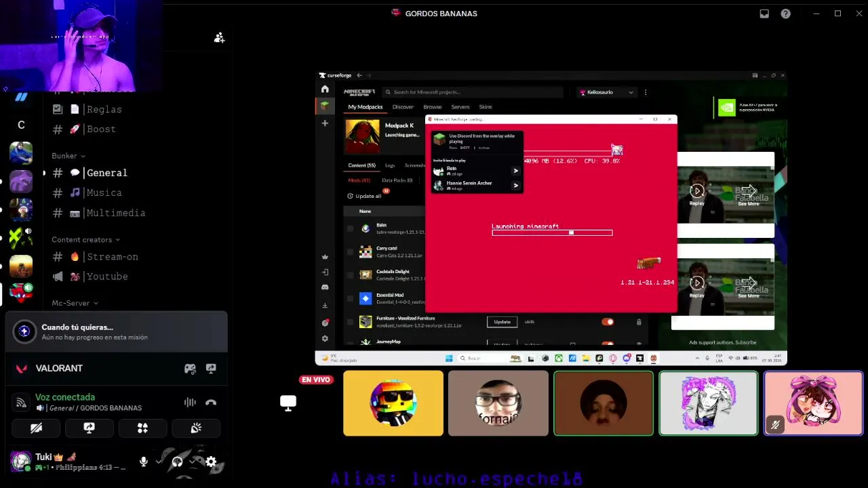Turn on camera in voice panel
The width and height of the screenshot is (868, 488).
click(37, 428)
